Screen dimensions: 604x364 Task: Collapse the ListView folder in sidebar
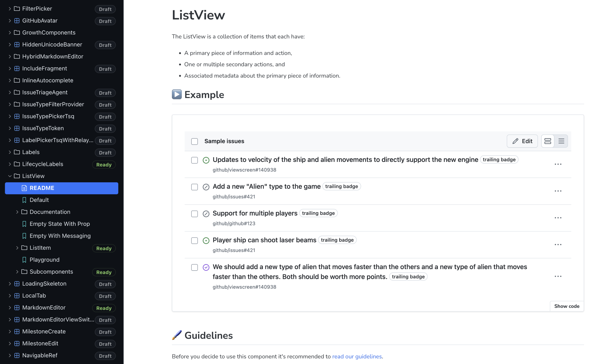pyautogui.click(x=10, y=176)
